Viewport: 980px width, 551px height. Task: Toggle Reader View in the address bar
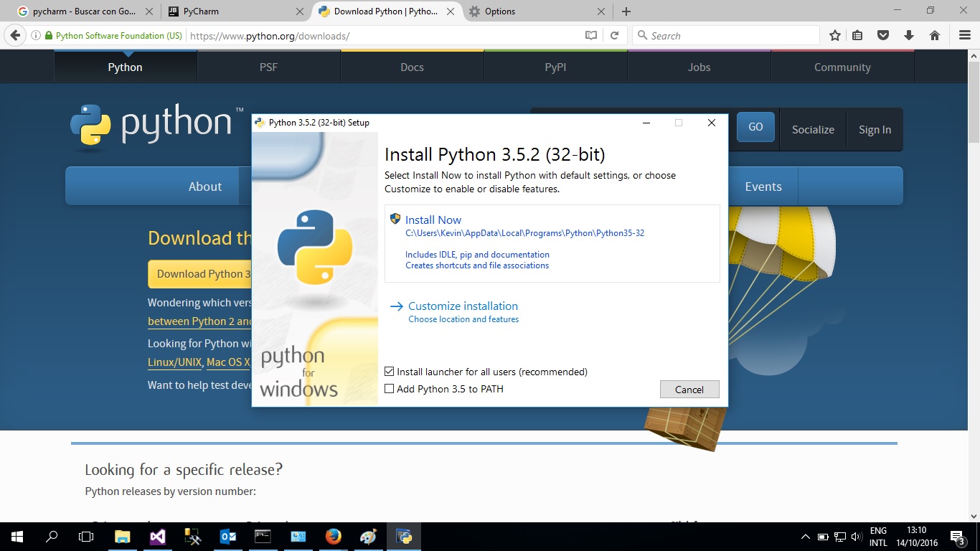point(590,34)
